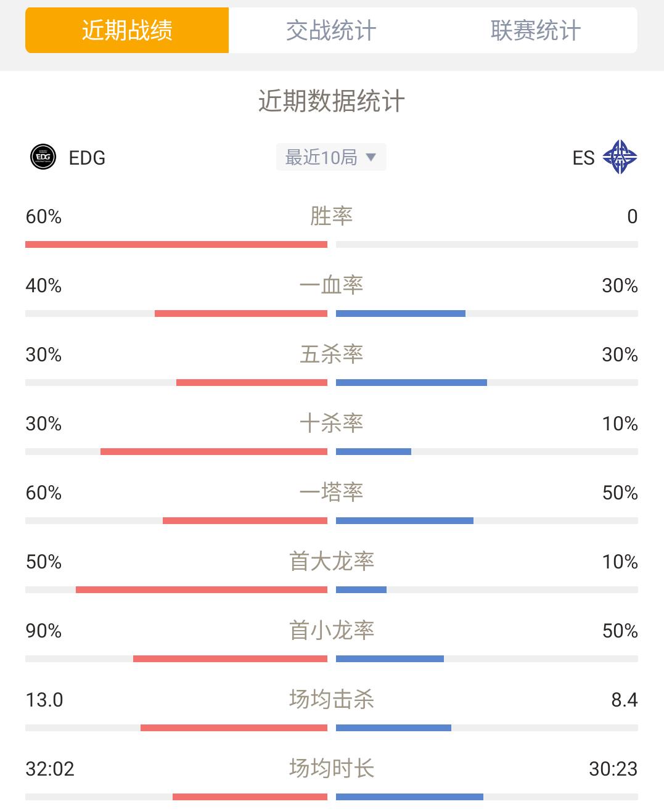Click the EDG 十杀率 red bar
Screen dimensions: 664x812
coord(214,452)
